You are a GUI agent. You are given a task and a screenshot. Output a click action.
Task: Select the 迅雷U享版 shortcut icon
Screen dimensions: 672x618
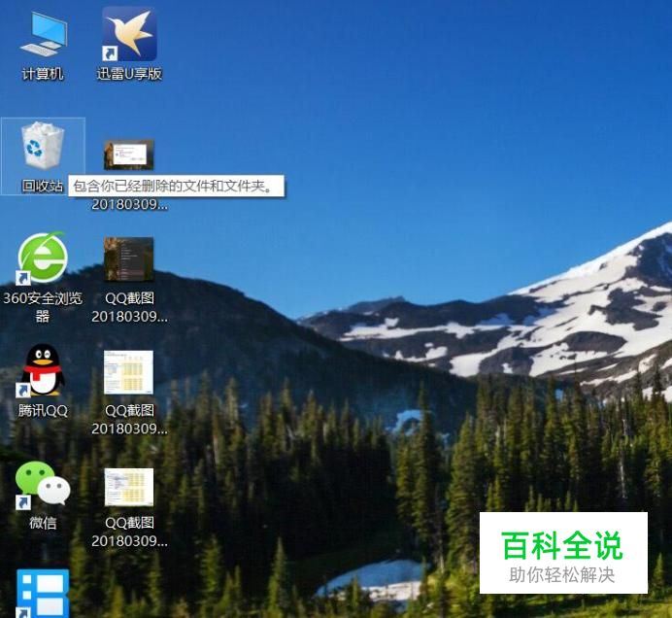tap(129, 34)
